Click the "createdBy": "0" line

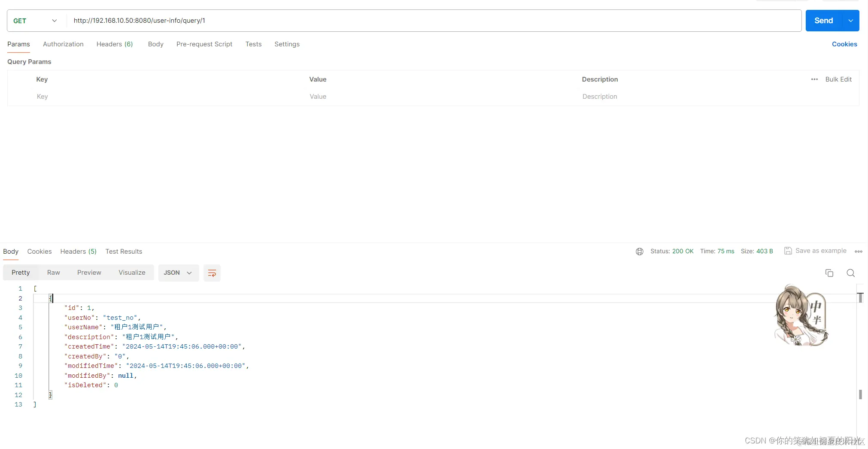97,356
